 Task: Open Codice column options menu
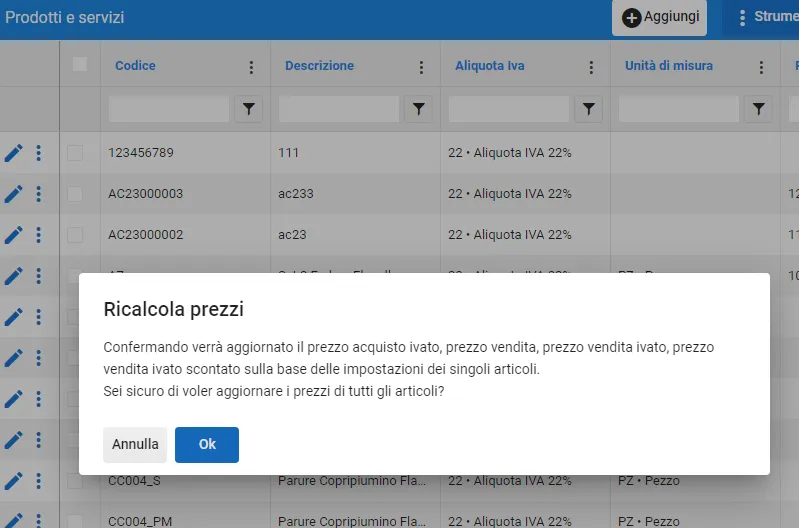point(251,67)
